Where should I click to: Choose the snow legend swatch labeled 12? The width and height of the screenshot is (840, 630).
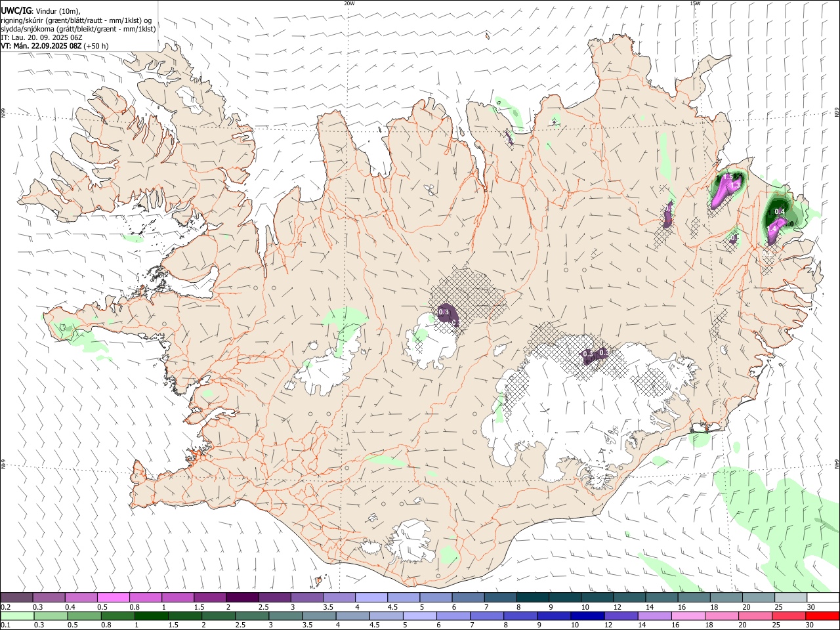coord(629,597)
